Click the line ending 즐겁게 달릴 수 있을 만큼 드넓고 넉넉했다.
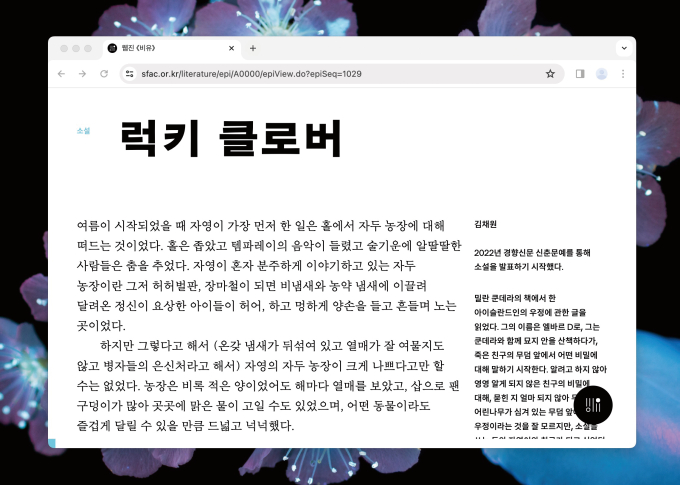 185,426
